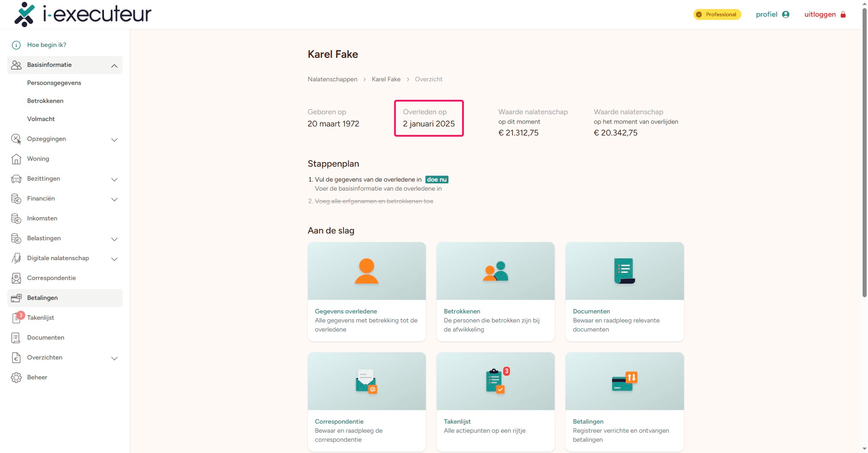Click the orange person icon on Gegevens overledene card
The image size is (868, 453).
point(367,271)
